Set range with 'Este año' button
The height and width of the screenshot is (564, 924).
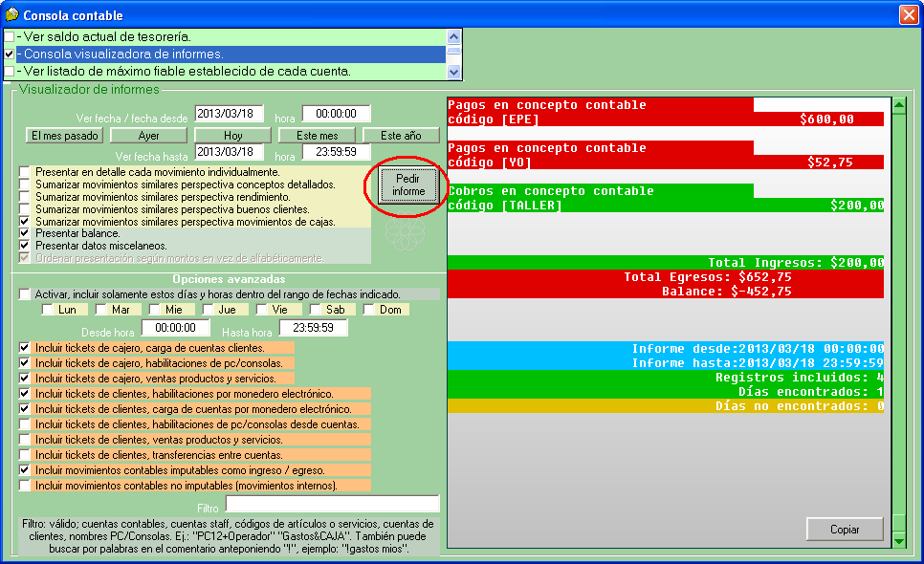point(401,136)
